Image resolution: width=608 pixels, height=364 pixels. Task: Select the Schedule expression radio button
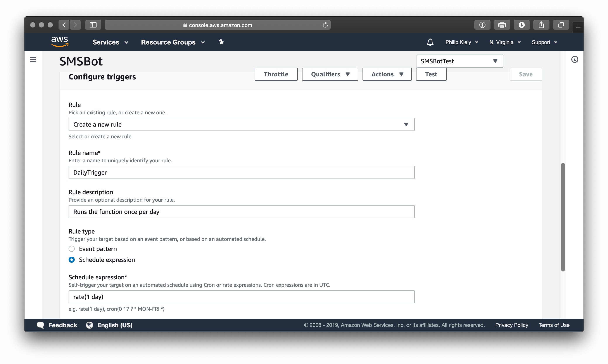click(72, 259)
